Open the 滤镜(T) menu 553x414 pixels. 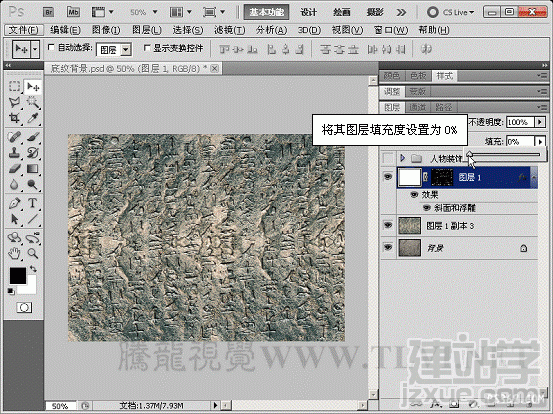pos(230,30)
